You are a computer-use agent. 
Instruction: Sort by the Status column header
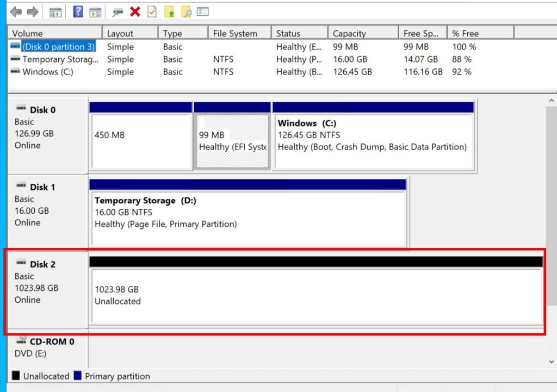300,33
